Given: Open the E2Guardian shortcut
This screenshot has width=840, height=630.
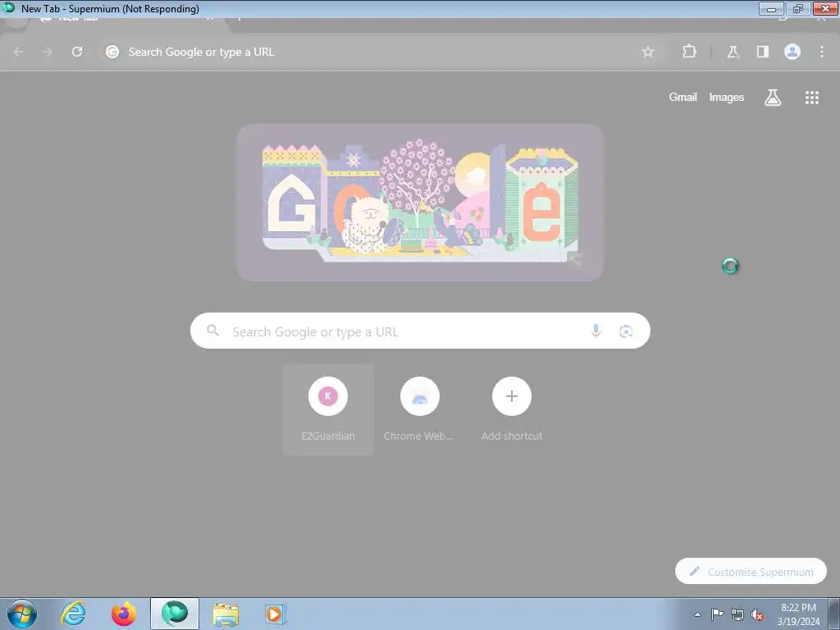Looking at the screenshot, I should pyautogui.click(x=328, y=409).
